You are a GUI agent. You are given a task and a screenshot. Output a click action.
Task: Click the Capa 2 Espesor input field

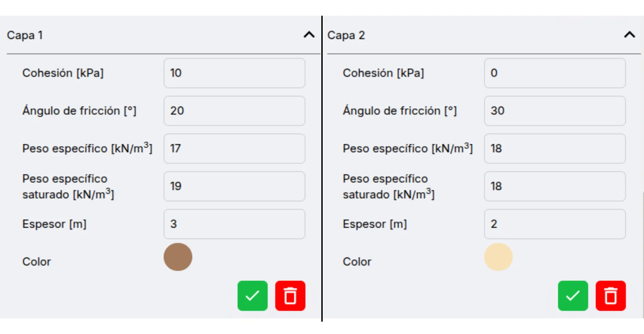pos(555,224)
